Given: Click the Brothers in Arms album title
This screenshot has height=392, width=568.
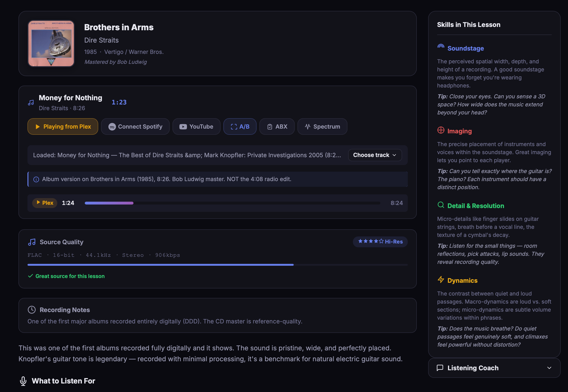Looking at the screenshot, I should tap(119, 27).
